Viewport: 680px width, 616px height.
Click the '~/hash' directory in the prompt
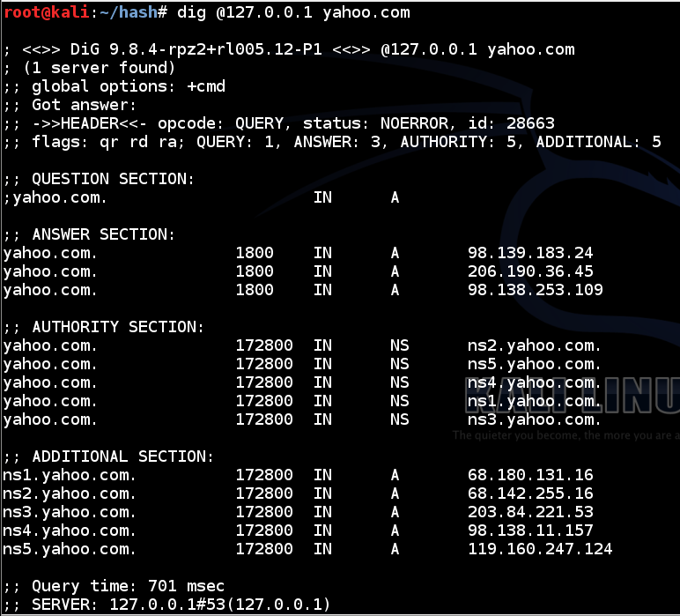pyautogui.click(x=129, y=13)
